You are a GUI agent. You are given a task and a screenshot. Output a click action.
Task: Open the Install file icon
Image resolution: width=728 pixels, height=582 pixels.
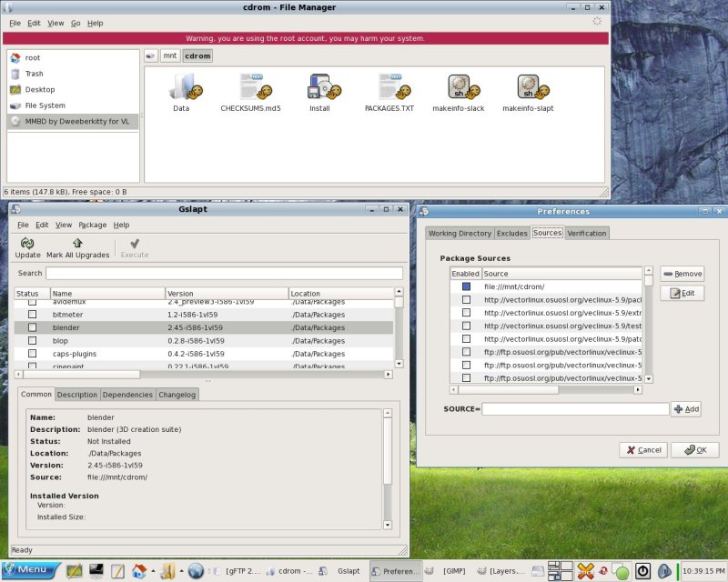(x=320, y=87)
